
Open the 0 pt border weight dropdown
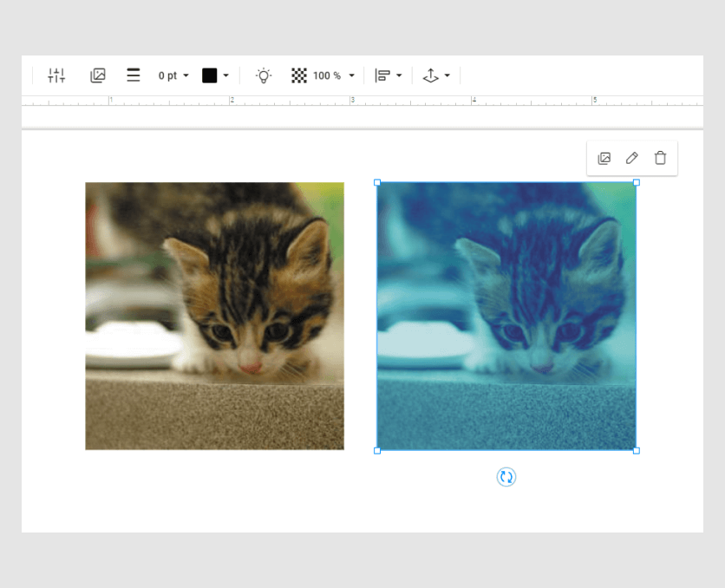point(171,75)
